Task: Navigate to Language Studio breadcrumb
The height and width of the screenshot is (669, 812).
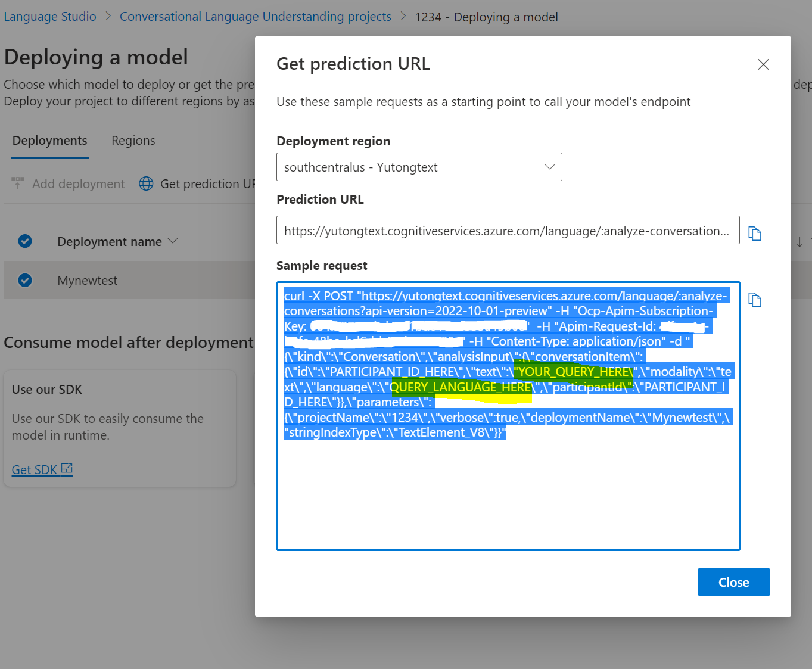Action: tap(50, 16)
